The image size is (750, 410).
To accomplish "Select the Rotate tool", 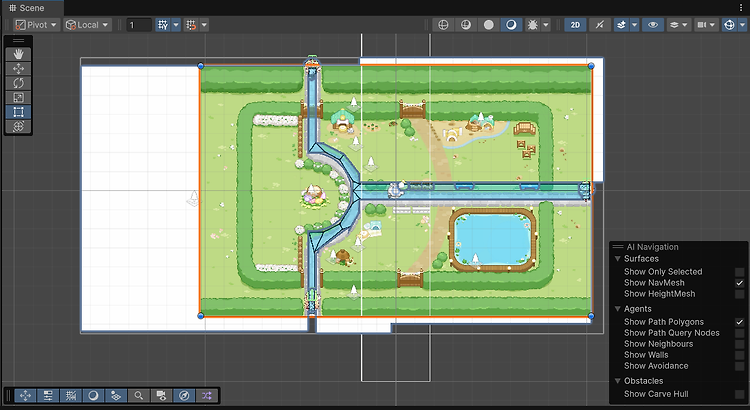I will tap(18, 83).
